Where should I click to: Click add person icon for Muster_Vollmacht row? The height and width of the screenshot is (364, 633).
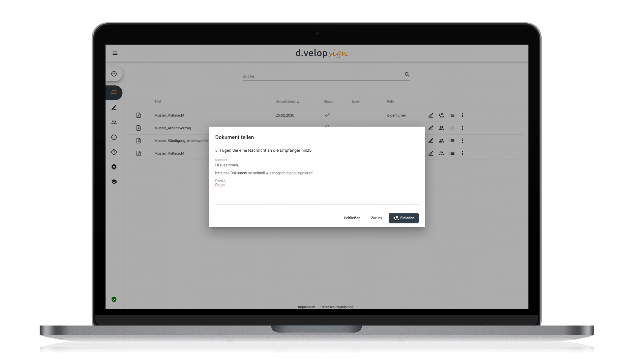[441, 115]
